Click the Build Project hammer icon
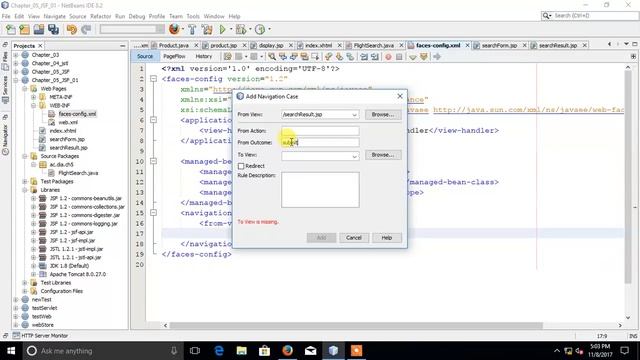 [192, 29]
